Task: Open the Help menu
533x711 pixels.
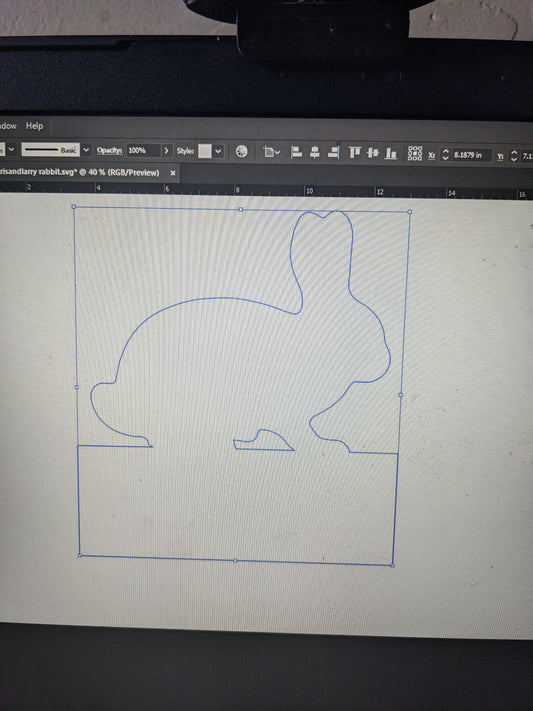Action: coord(34,126)
